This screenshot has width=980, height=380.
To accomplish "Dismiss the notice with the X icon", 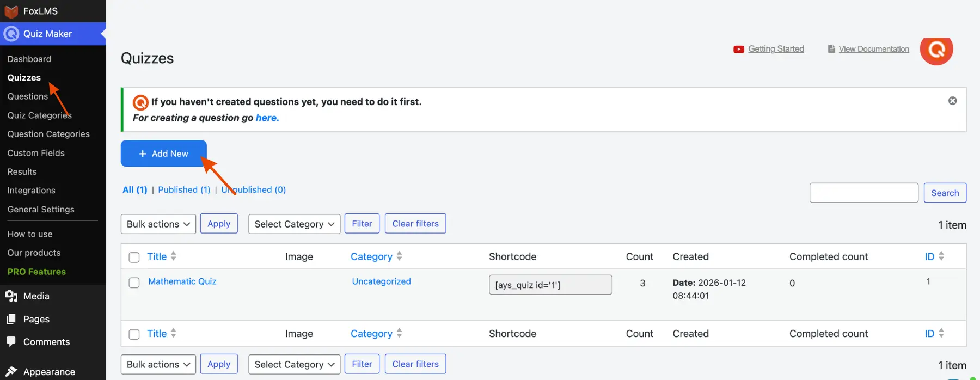I will click(x=952, y=101).
